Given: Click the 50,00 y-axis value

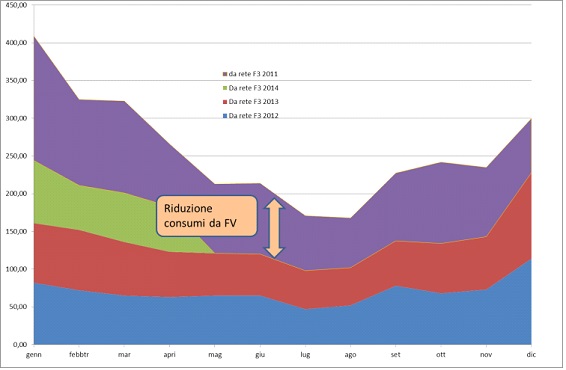Looking at the screenshot, I should [18, 307].
